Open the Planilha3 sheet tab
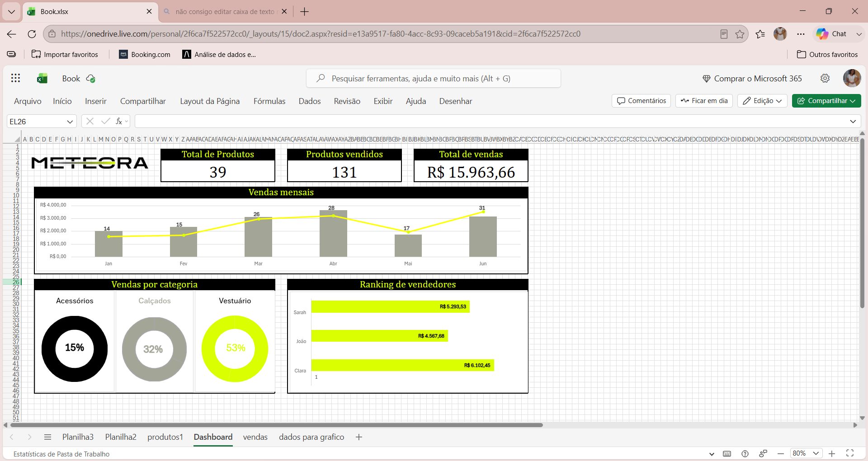868x461 pixels. [x=78, y=437]
